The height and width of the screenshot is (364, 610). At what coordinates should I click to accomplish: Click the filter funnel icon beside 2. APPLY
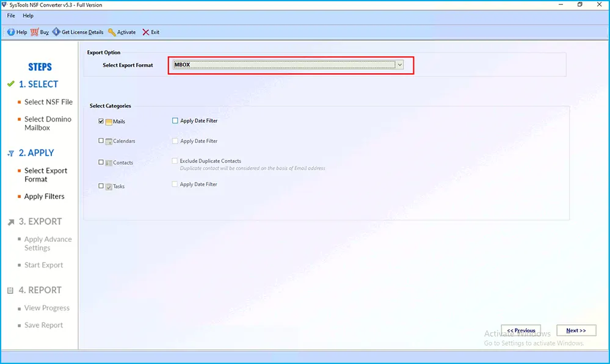point(11,153)
